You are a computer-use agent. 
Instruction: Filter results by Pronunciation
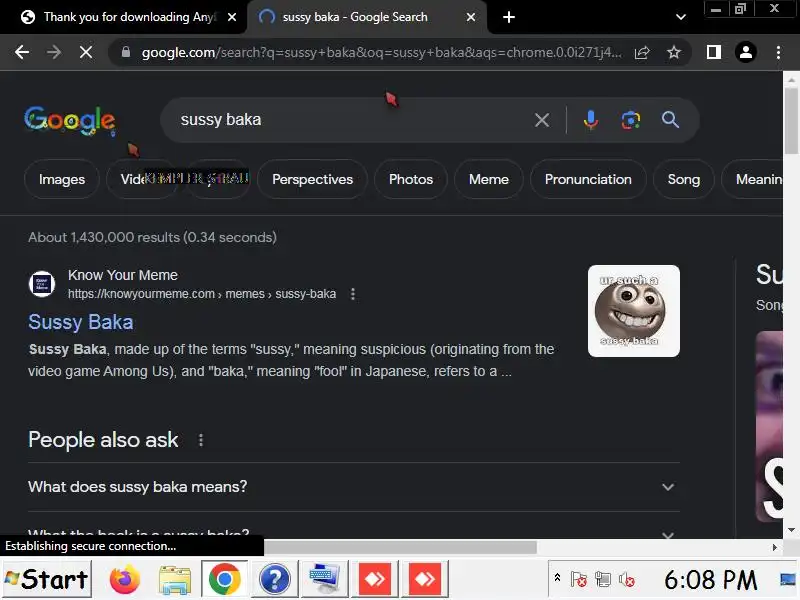(588, 180)
